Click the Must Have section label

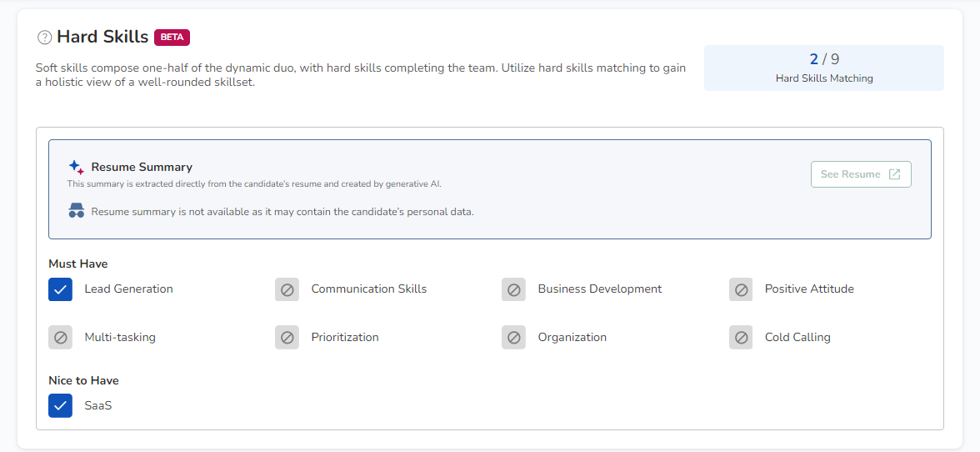78,264
